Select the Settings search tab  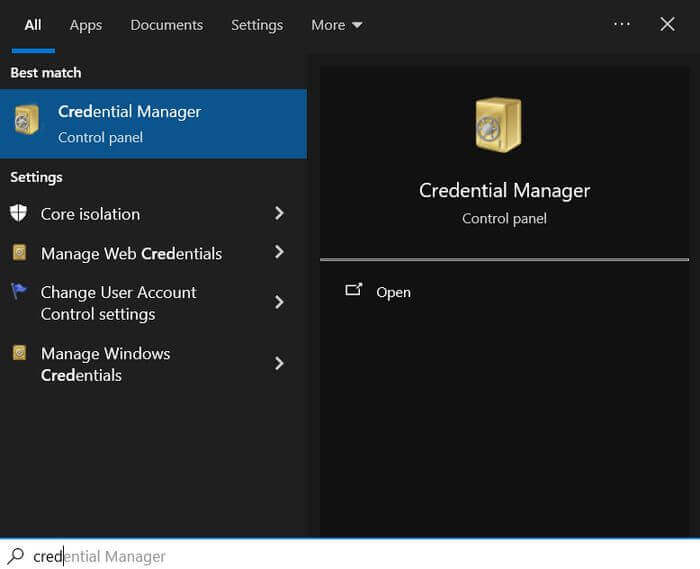[257, 25]
